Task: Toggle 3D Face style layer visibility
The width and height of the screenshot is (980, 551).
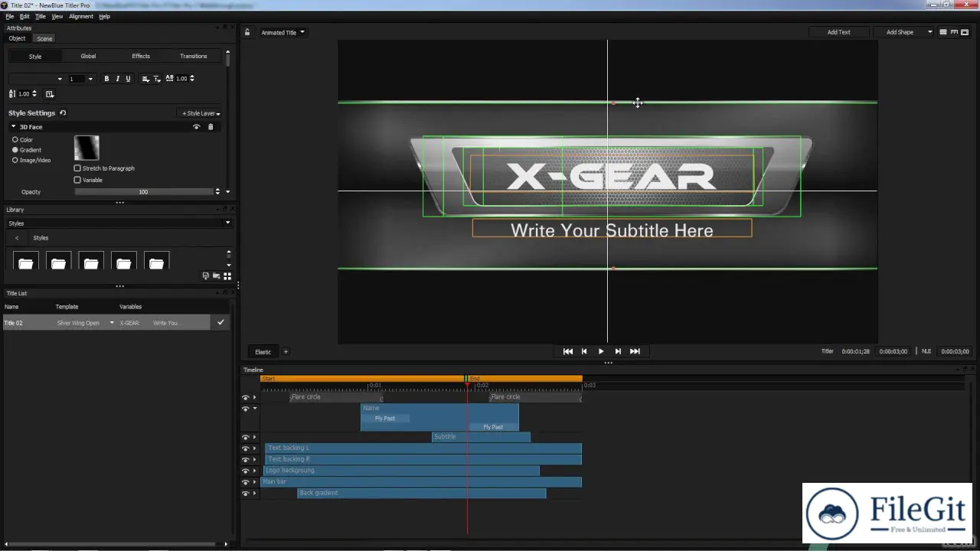Action: point(197,127)
